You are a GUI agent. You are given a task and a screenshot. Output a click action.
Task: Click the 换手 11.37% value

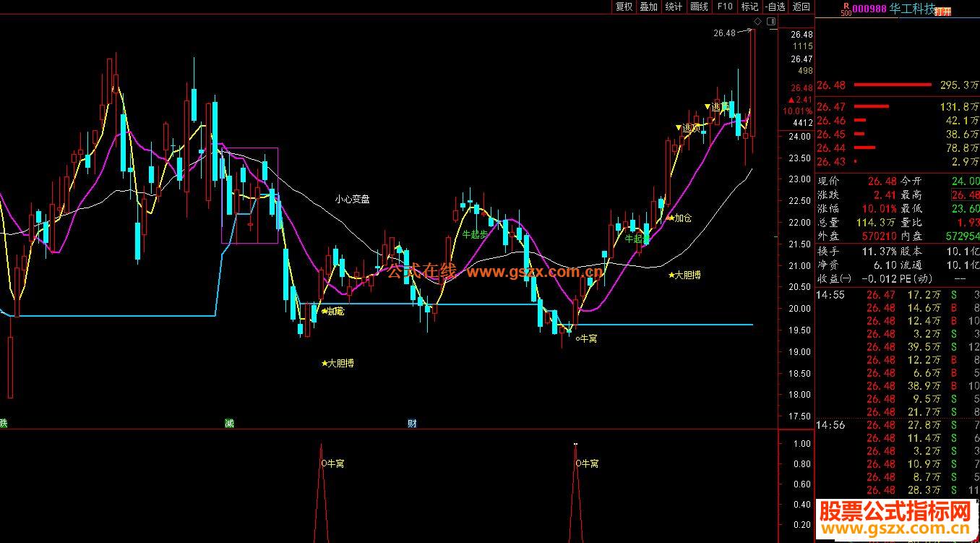click(x=878, y=251)
